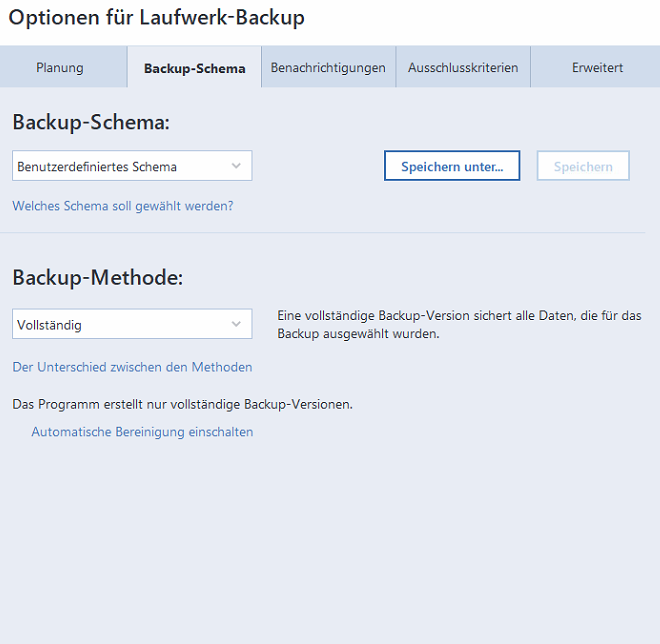Open the Erweitert tab
The width and height of the screenshot is (660, 644).
coord(596,67)
